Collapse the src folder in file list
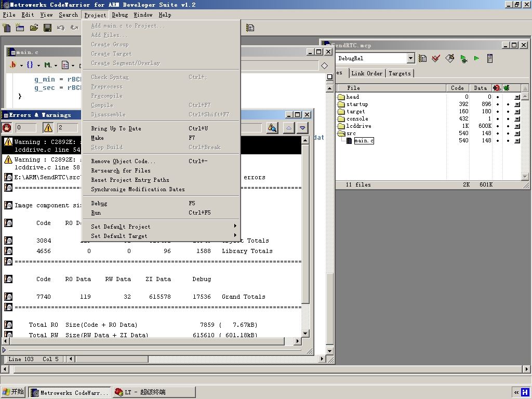This screenshot has height=399, width=532. (341, 134)
